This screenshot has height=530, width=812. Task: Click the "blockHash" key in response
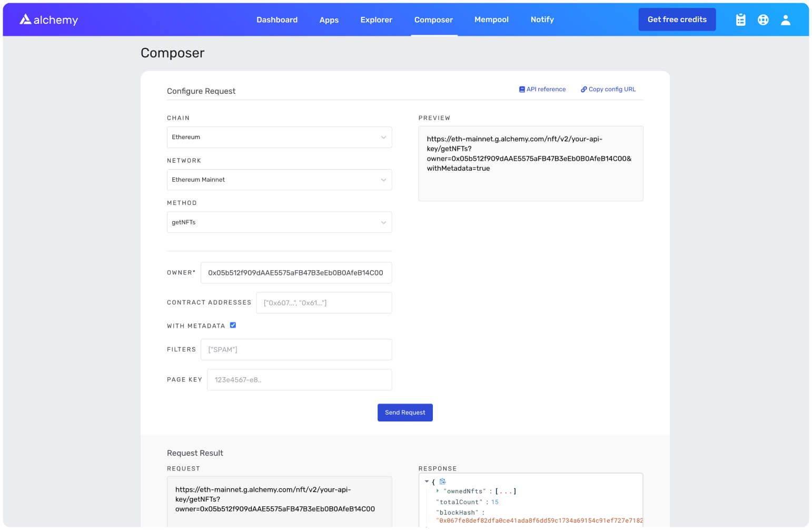pos(457,513)
